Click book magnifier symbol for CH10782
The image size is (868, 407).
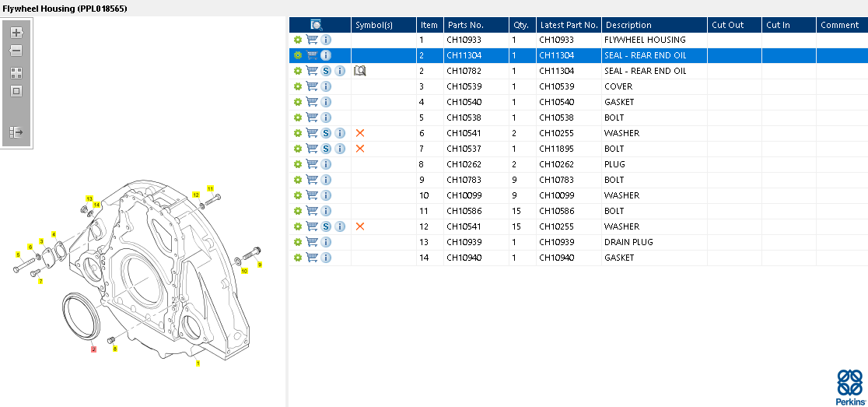coord(359,71)
